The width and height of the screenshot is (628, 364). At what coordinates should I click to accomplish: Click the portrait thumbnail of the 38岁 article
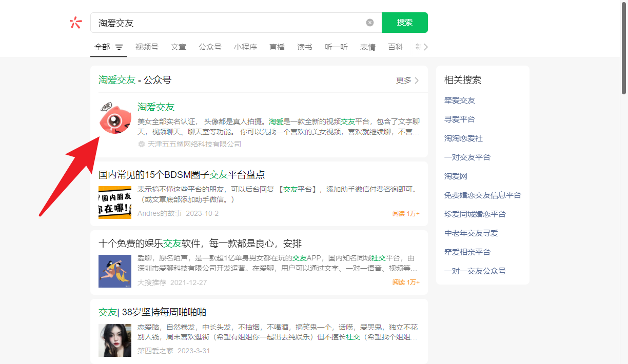point(115,340)
